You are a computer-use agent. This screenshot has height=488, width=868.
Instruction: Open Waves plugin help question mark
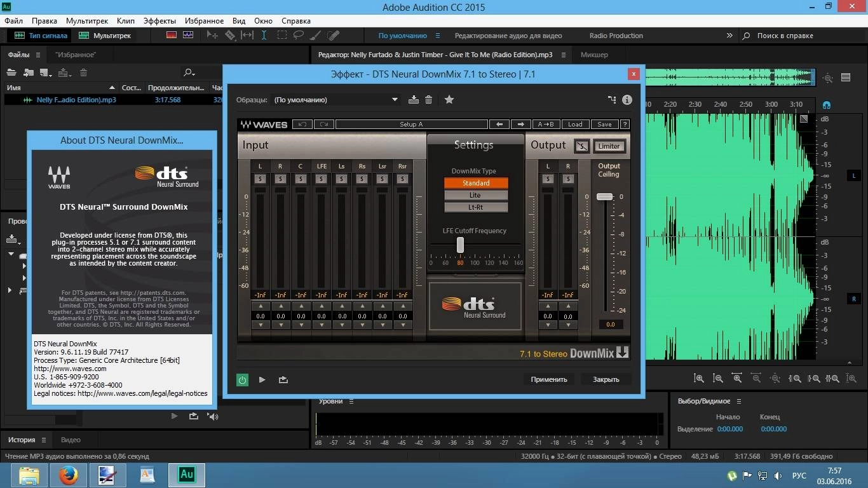625,125
